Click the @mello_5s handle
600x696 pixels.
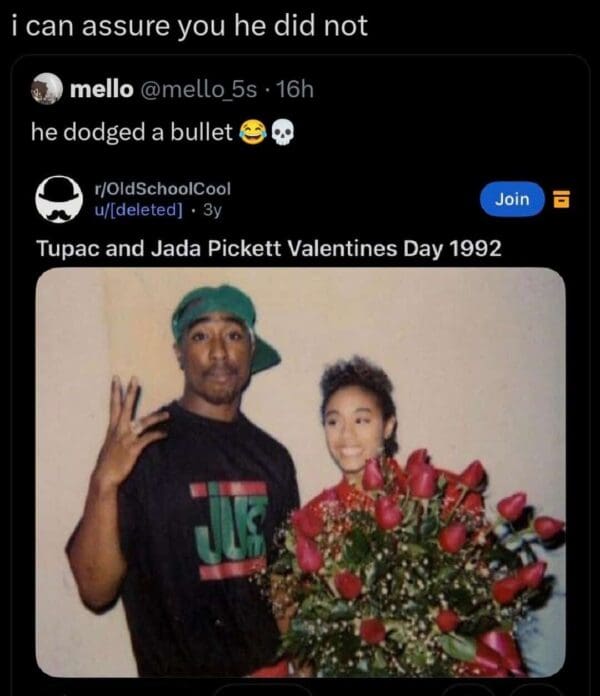click(199, 89)
